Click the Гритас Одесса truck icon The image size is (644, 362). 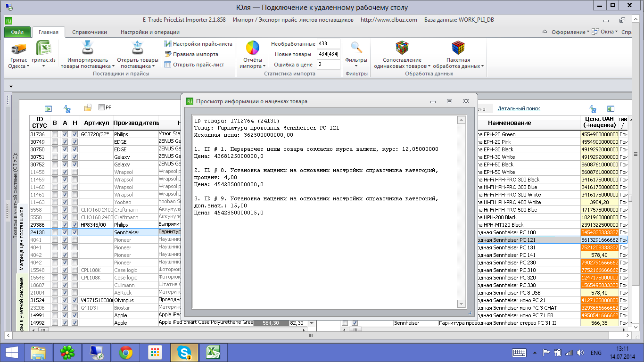click(x=18, y=49)
